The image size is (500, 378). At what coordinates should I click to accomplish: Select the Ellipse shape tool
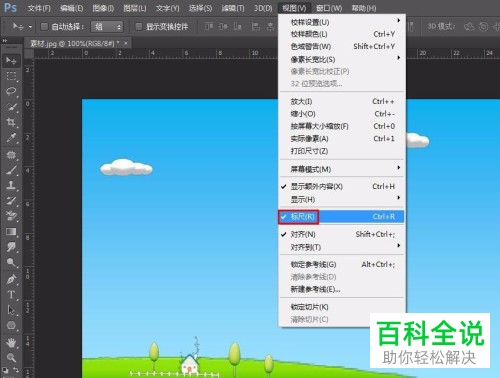click(11, 325)
